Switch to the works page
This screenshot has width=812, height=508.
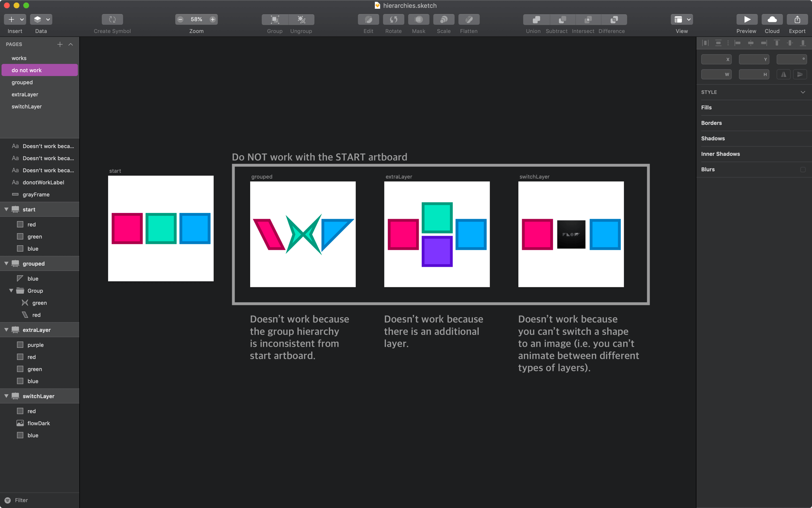(19, 58)
